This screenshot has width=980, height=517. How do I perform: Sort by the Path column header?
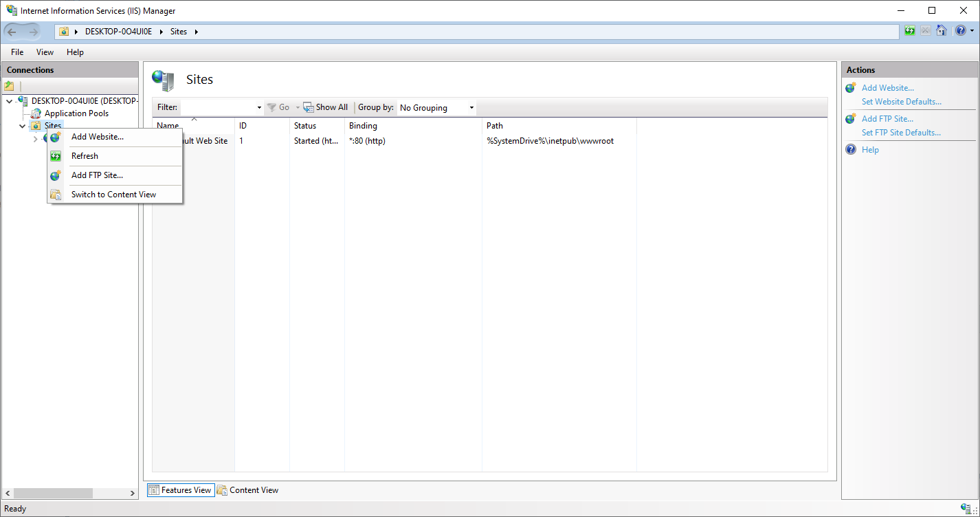click(559, 126)
